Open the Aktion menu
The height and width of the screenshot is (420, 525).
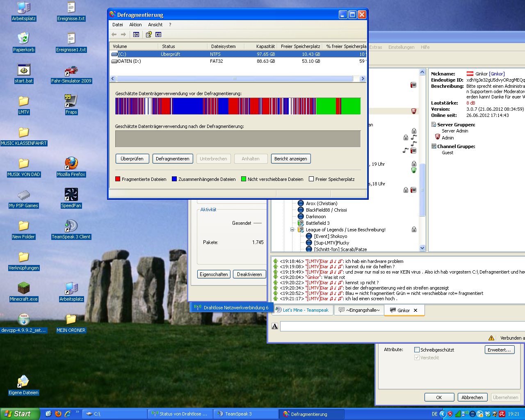pyautogui.click(x=135, y=25)
